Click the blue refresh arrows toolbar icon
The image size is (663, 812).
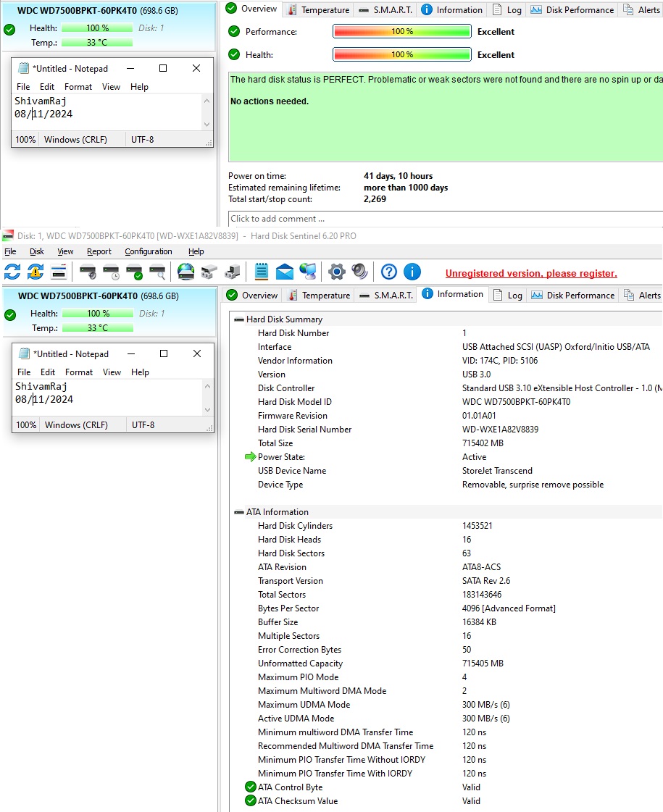[x=12, y=272]
